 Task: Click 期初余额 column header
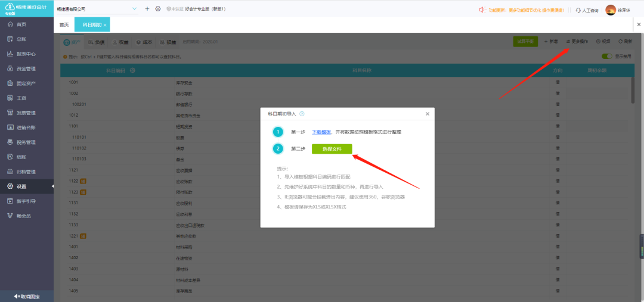(597, 70)
